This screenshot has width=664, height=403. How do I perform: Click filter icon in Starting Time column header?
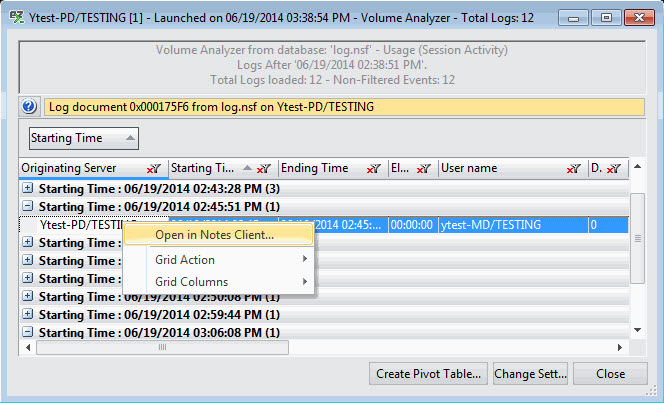tap(263, 169)
